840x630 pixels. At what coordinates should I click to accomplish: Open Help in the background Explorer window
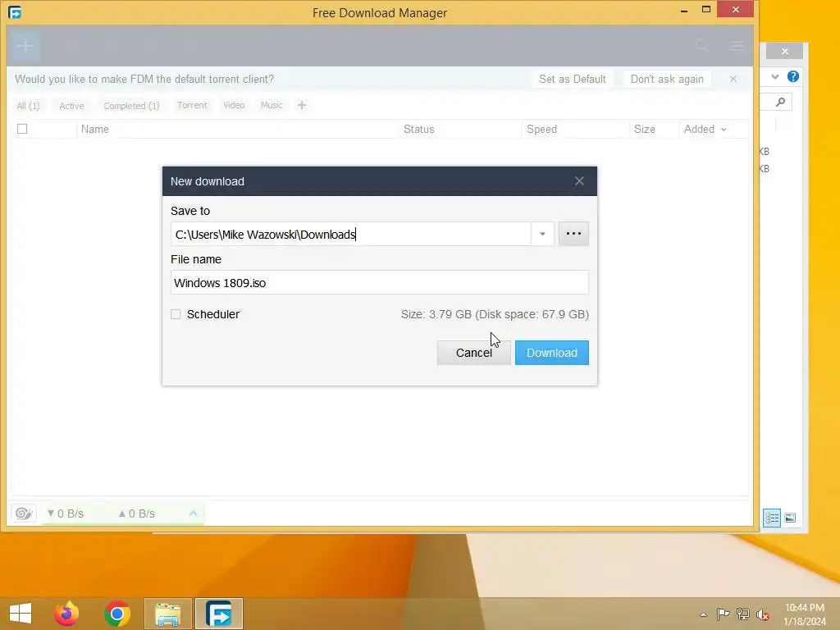point(793,76)
